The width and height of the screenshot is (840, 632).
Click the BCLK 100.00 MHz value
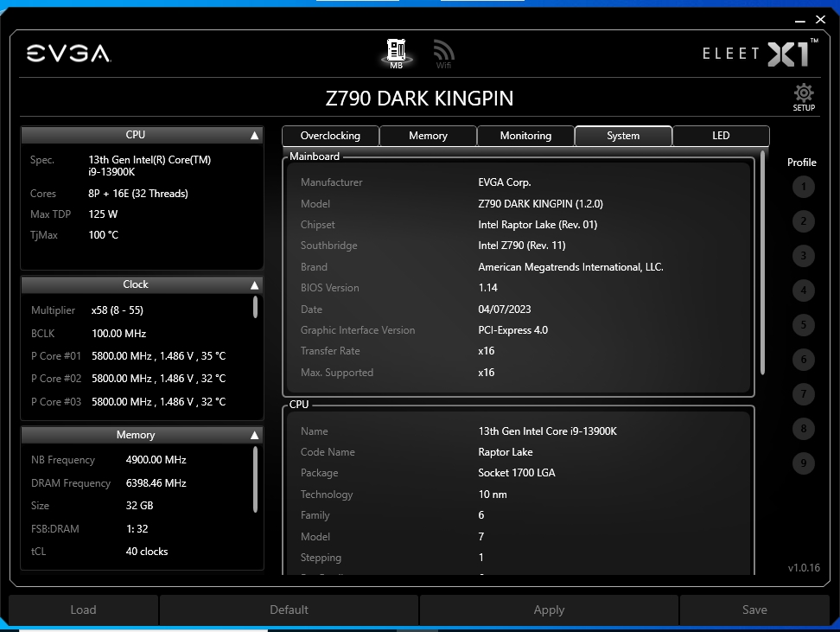coord(119,334)
